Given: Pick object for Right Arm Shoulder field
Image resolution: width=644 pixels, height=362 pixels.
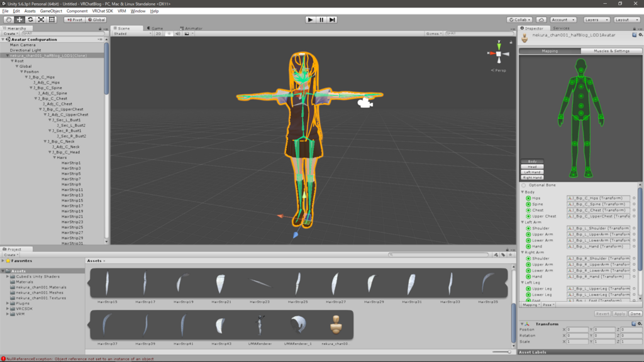Looking at the screenshot, I should 634,258.
